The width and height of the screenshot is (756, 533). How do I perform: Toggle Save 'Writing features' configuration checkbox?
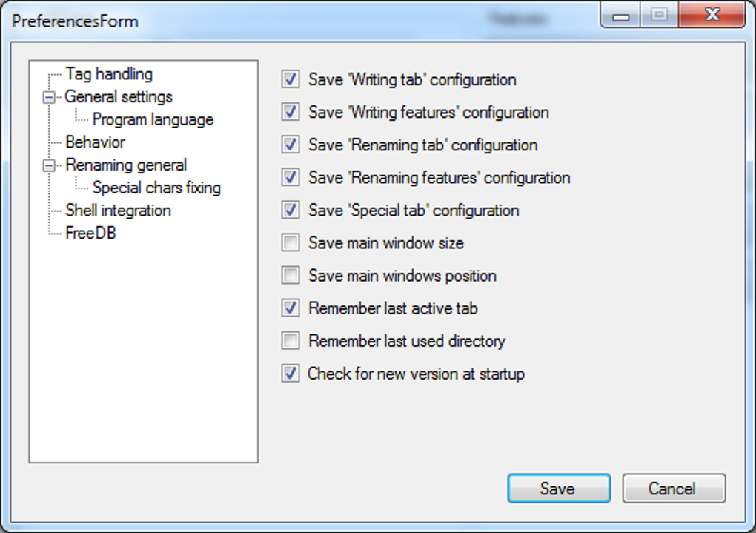[291, 113]
